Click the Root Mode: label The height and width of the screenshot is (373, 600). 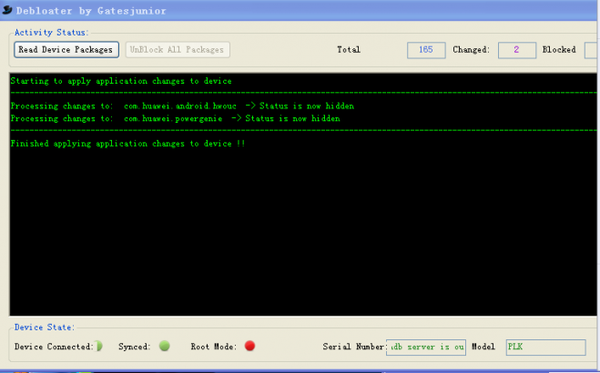click(214, 347)
